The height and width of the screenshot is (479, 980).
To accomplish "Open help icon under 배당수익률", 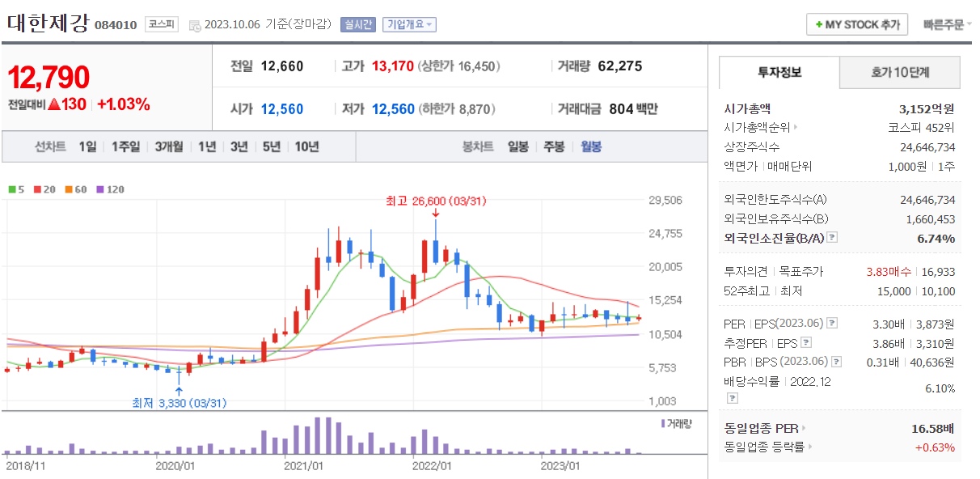I will [x=731, y=398].
